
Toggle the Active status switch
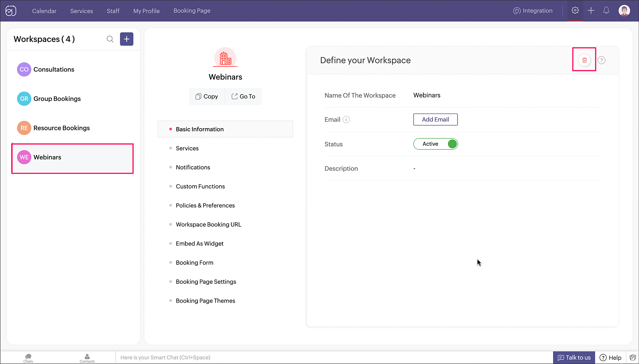click(435, 144)
